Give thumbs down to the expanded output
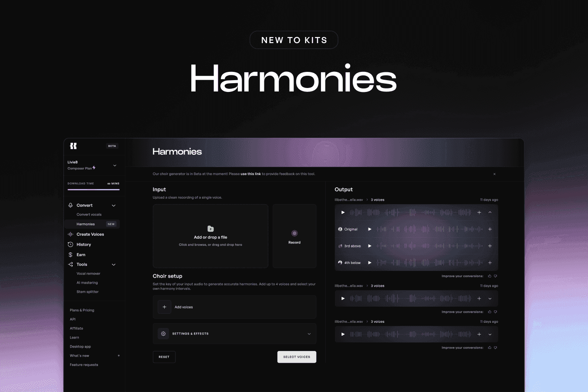 tap(496, 276)
